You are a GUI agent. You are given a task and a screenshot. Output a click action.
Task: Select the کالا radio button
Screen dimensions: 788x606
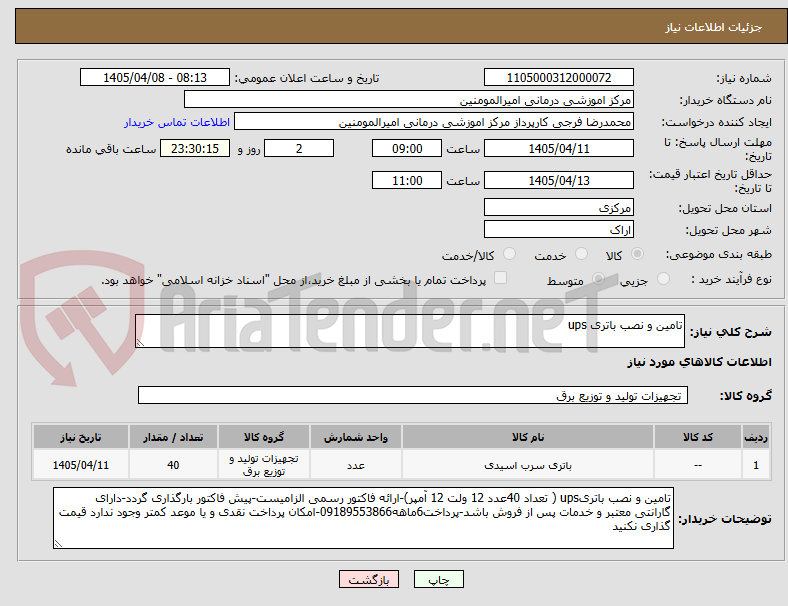tap(637, 254)
